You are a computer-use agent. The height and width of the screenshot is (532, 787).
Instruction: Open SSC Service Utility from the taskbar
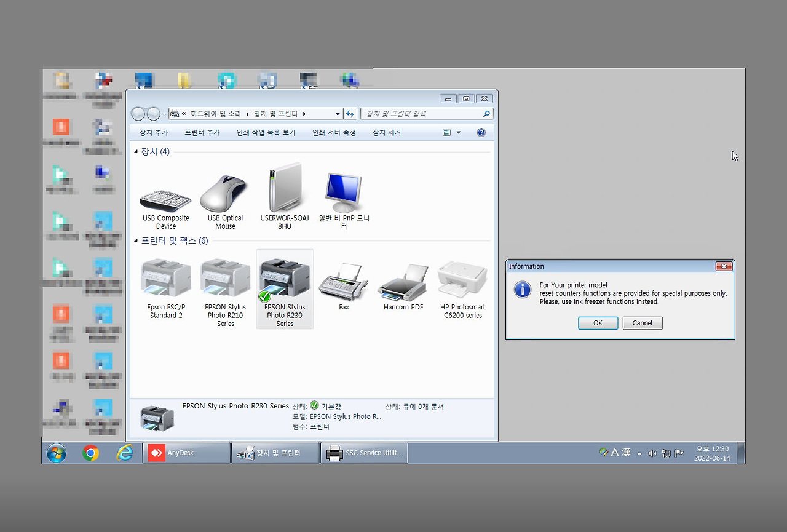(363, 453)
